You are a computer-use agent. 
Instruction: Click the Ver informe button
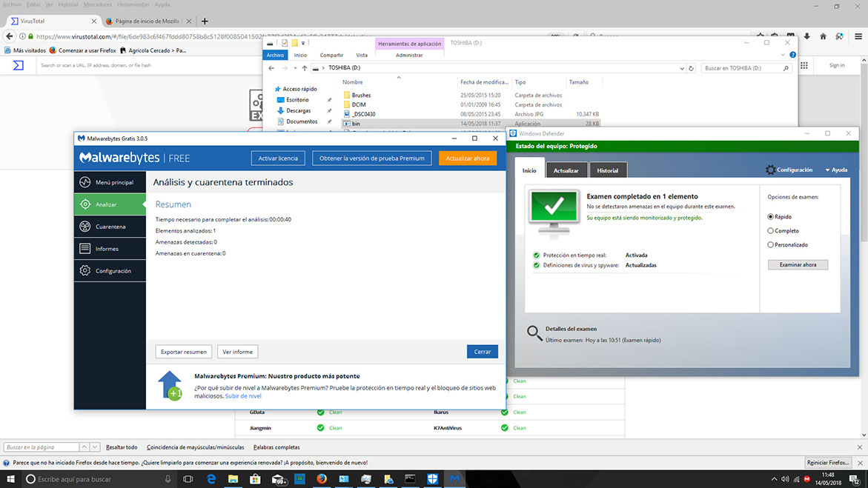point(237,352)
